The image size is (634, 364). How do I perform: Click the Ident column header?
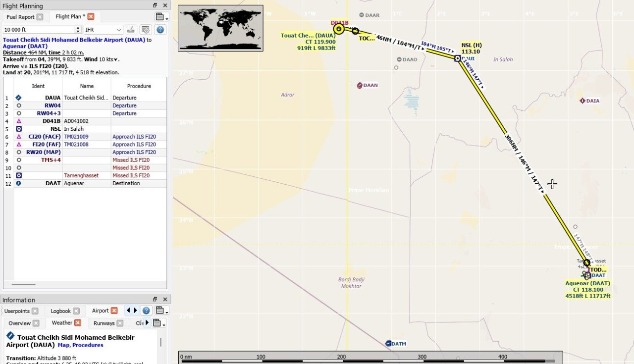pos(38,86)
